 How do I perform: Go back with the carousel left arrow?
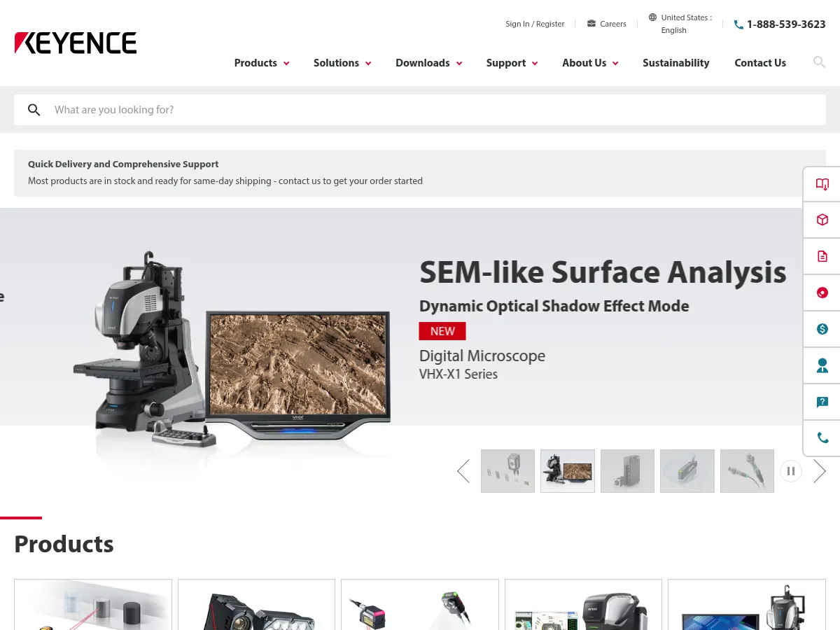pyautogui.click(x=463, y=471)
